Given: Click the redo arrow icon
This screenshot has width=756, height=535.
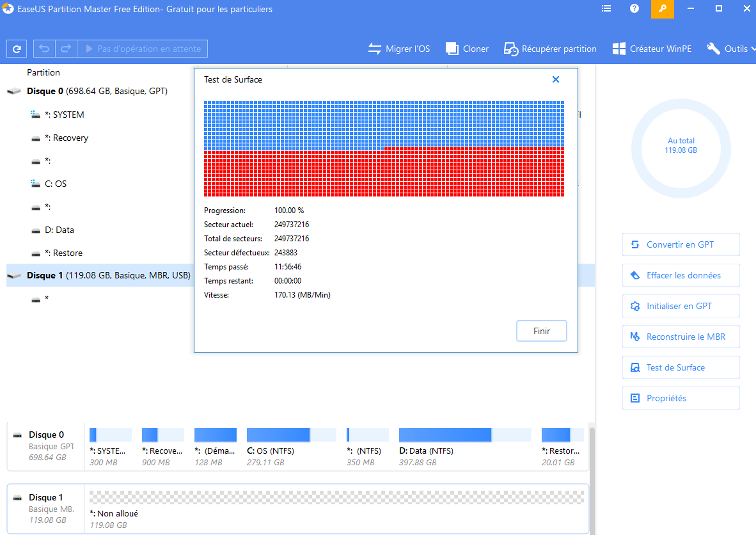Looking at the screenshot, I should (66, 49).
